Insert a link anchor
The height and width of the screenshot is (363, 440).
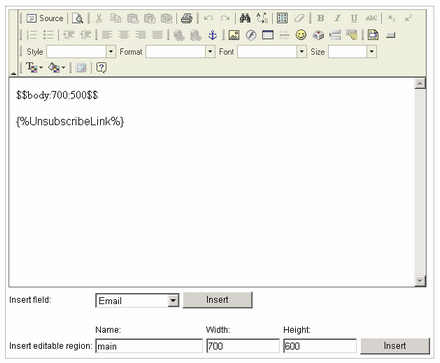[212, 35]
